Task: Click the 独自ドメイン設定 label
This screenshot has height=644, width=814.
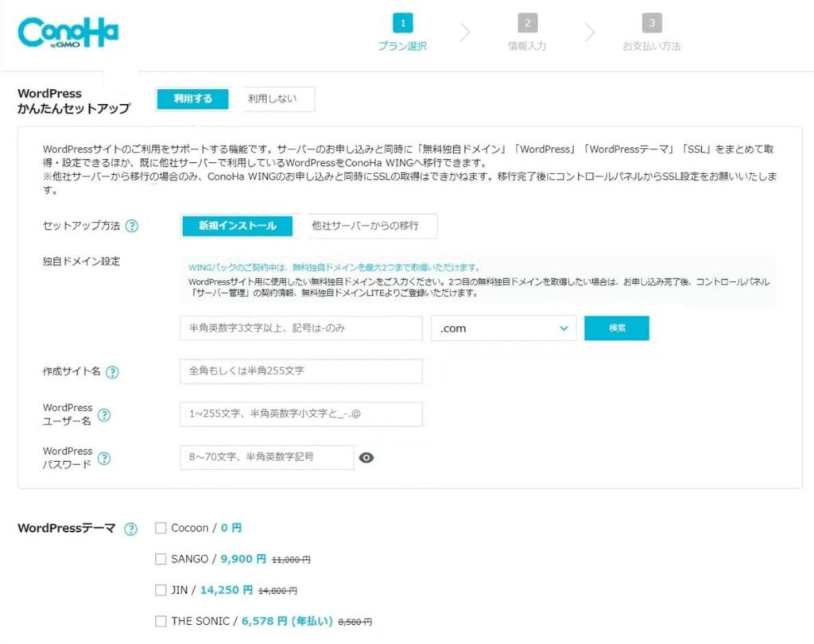Action: [x=82, y=262]
